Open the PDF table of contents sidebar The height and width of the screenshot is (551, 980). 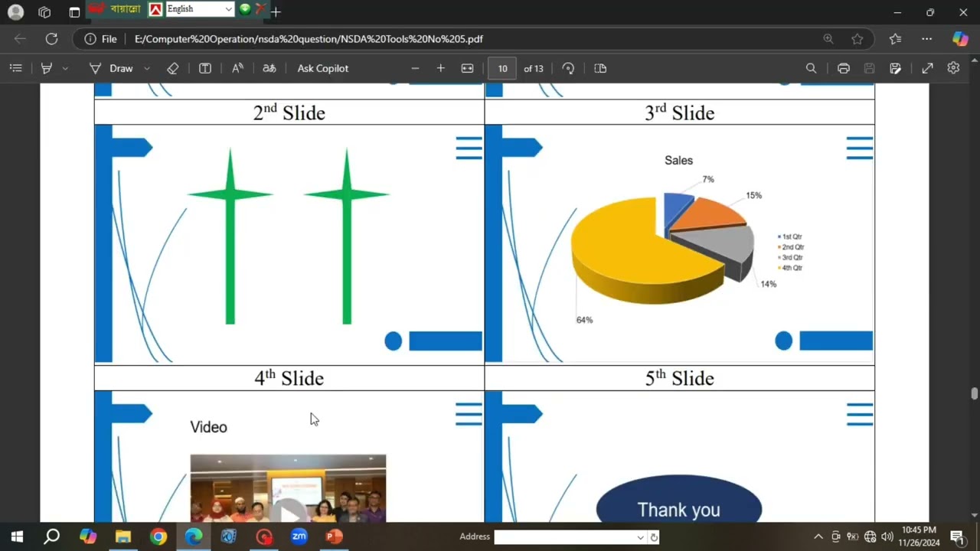pyautogui.click(x=15, y=68)
